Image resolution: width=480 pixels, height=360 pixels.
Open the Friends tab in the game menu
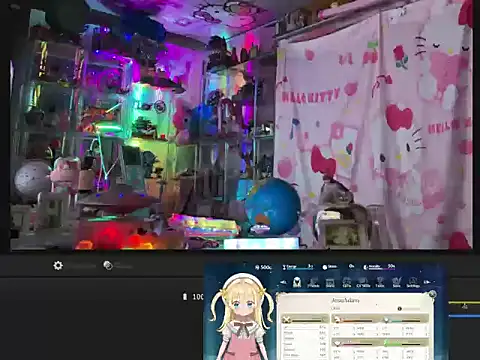(x=313, y=283)
